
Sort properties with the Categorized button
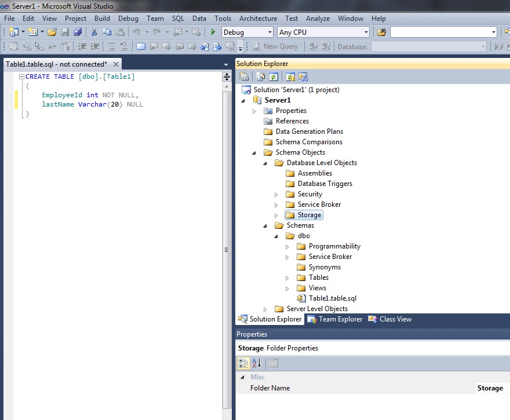tap(243, 363)
